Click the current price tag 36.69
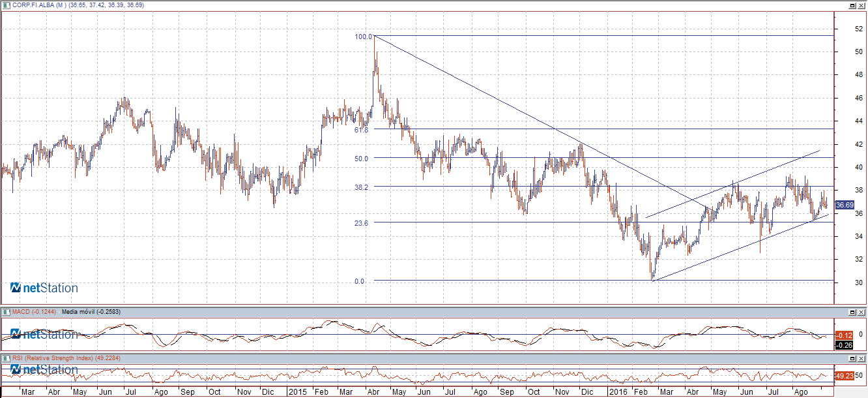 pyautogui.click(x=844, y=205)
